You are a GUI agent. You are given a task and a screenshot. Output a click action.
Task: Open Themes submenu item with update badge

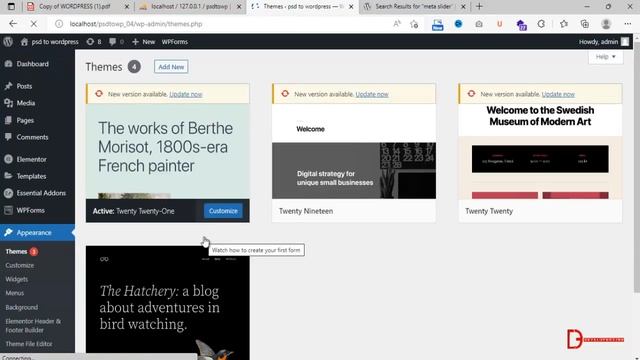22,251
